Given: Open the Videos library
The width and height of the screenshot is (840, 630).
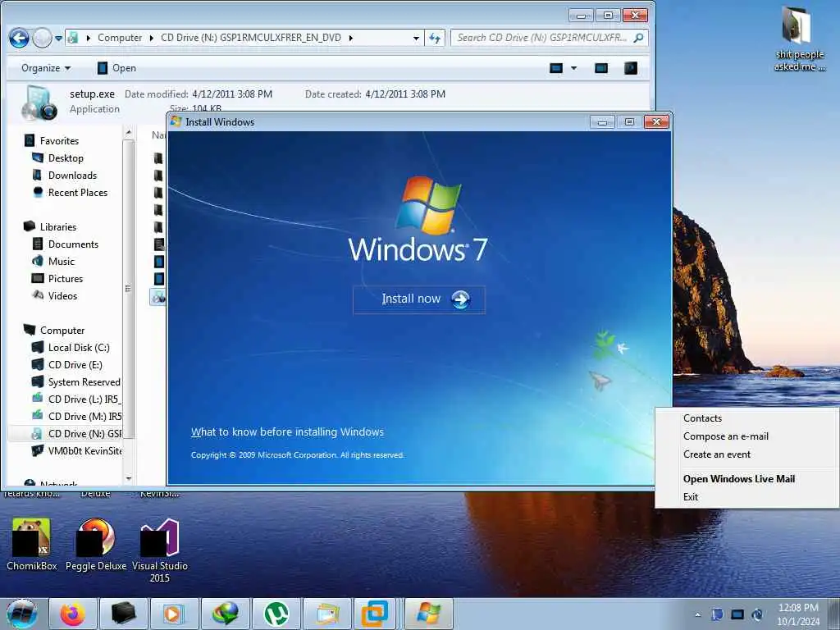Looking at the screenshot, I should tap(62, 295).
